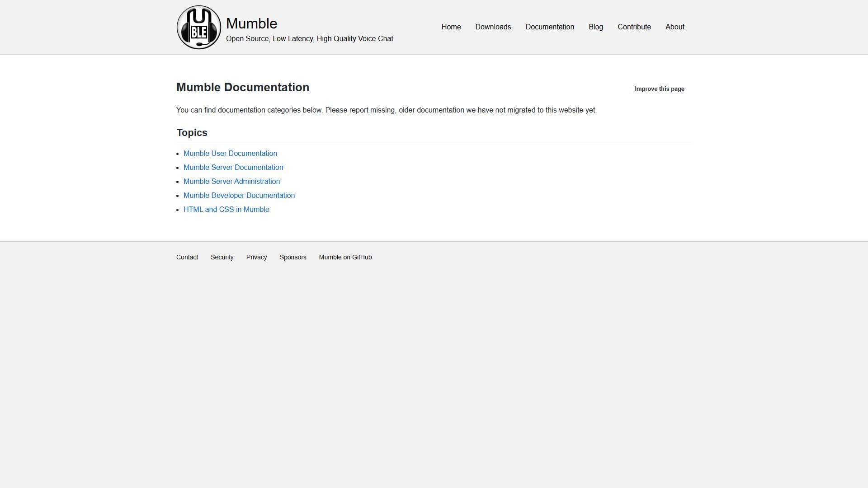Open the Blog navigation item

click(x=596, y=27)
